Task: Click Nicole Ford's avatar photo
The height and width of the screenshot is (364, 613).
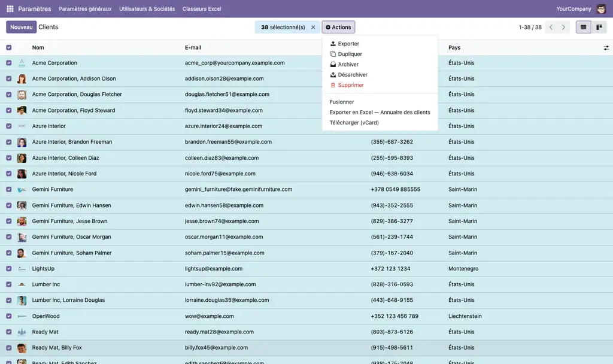Action: click(x=22, y=174)
